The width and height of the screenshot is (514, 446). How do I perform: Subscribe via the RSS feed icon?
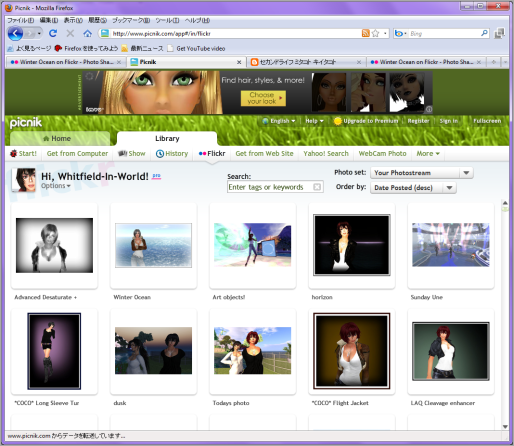[366, 33]
